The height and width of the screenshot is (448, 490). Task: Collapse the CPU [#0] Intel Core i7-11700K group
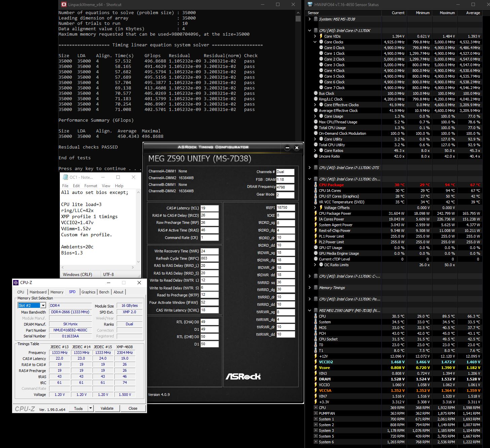click(309, 31)
